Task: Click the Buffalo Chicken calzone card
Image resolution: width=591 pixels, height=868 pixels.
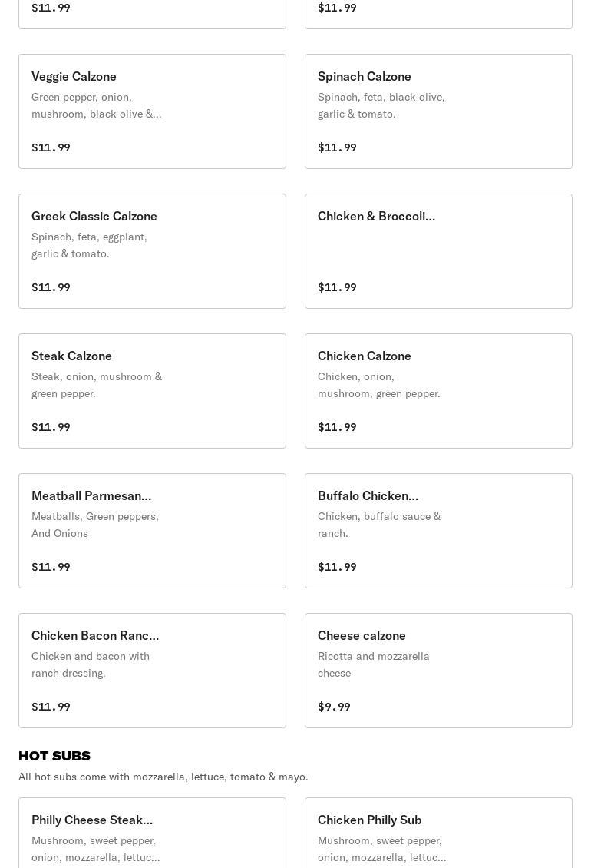Action: click(x=438, y=531)
